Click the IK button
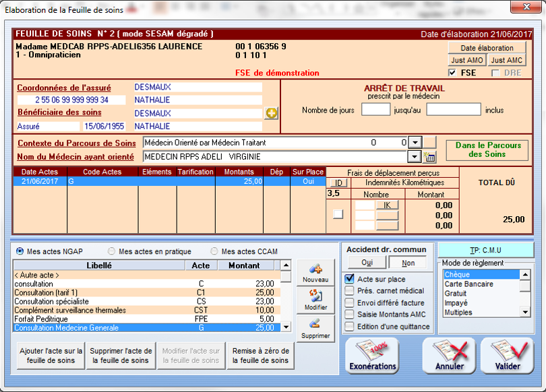 pyautogui.click(x=387, y=205)
